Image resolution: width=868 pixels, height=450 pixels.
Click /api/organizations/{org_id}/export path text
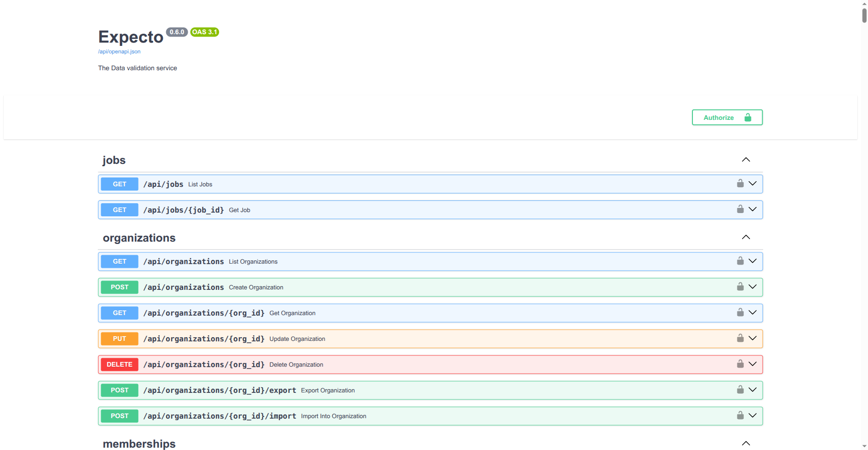220,390
